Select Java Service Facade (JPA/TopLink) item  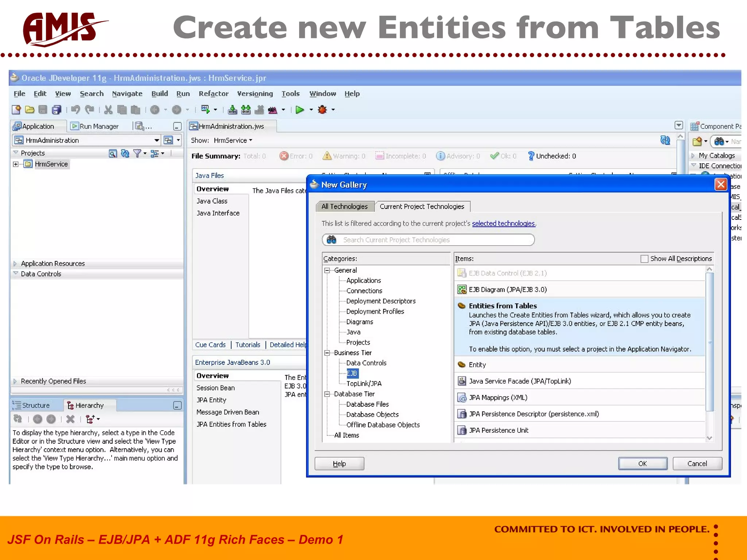tap(580, 381)
